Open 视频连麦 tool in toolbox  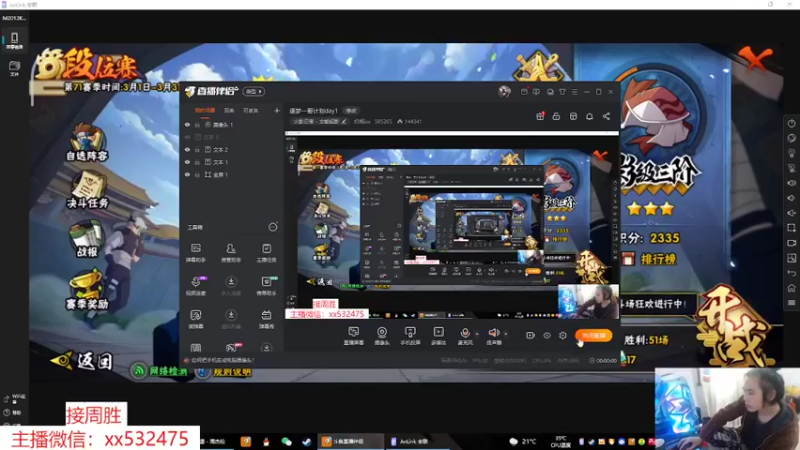point(196,286)
